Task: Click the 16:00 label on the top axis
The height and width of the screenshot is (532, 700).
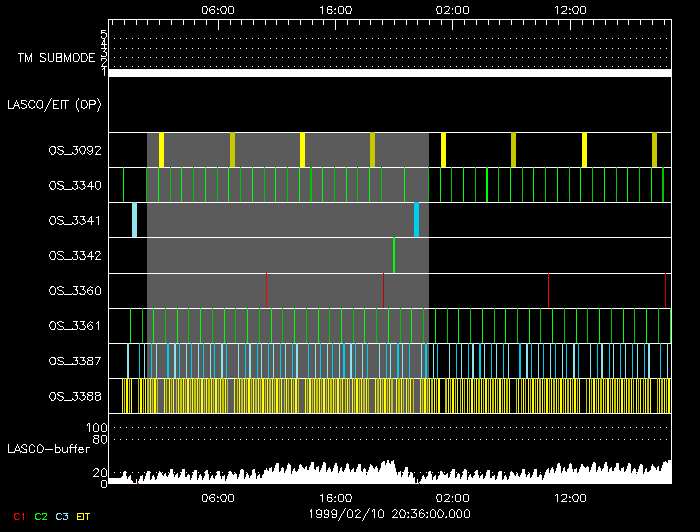Action: click(335, 9)
